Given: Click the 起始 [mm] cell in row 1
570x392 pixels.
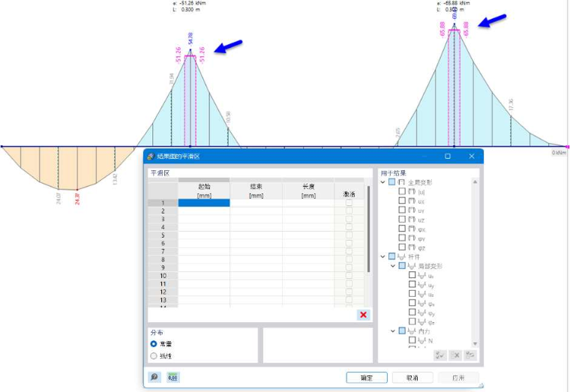Looking at the screenshot, I should coord(204,202).
